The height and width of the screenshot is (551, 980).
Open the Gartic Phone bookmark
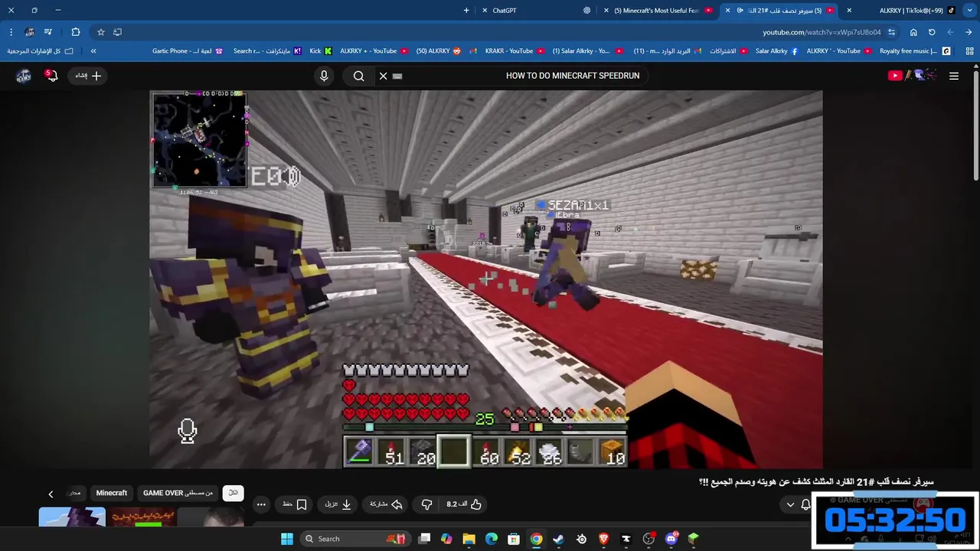click(x=188, y=51)
